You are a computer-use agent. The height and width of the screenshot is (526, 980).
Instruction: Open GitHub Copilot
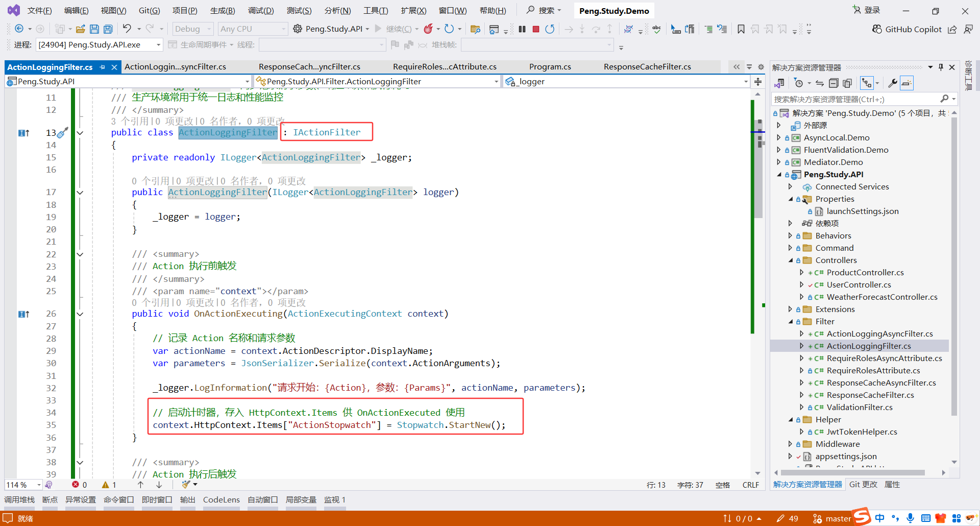pos(906,29)
